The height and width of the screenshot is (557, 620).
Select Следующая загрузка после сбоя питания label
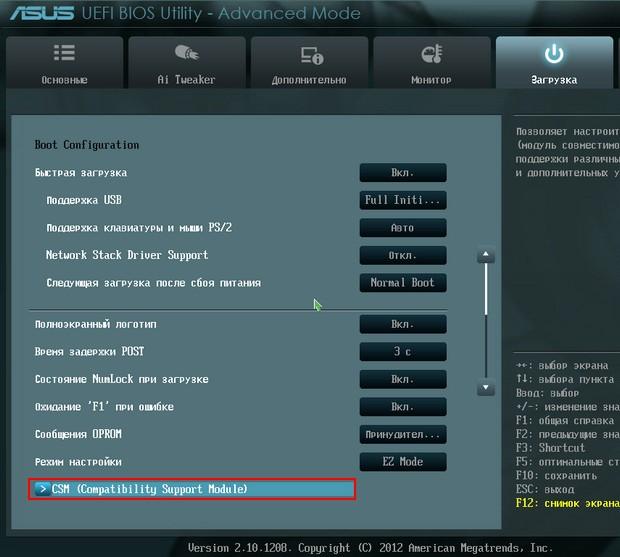coord(153,283)
